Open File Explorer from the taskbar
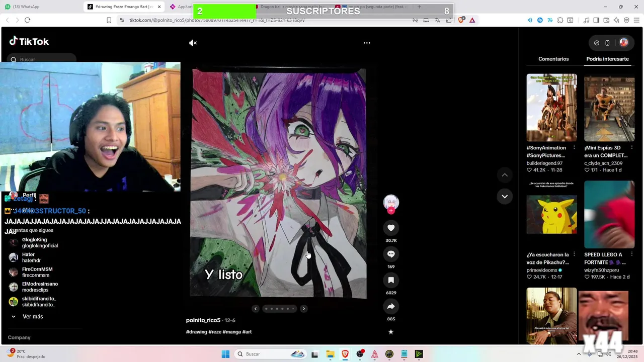Image resolution: width=644 pixels, height=362 pixels. pyautogui.click(x=330, y=354)
